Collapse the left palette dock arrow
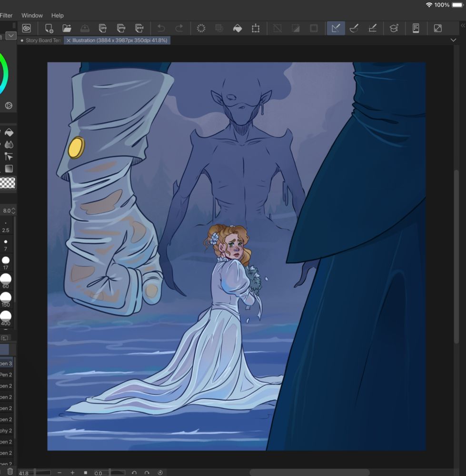The width and height of the screenshot is (466, 476). 10,36
